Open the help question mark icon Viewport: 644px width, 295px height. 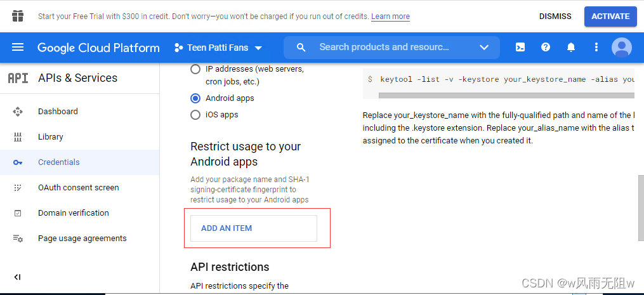545,48
